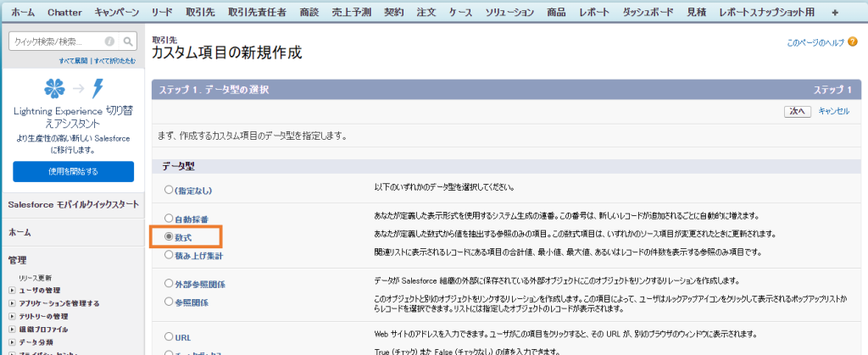This screenshot has width=868, height=355.
Task: Click the magnifier search button in sidebar
Action: [x=127, y=42]
